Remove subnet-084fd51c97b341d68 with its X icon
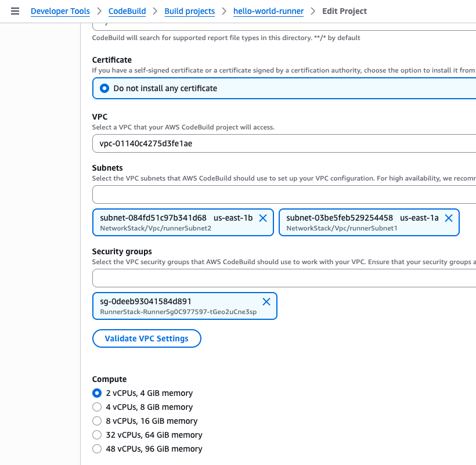476x465 pixels. (263, 218)
